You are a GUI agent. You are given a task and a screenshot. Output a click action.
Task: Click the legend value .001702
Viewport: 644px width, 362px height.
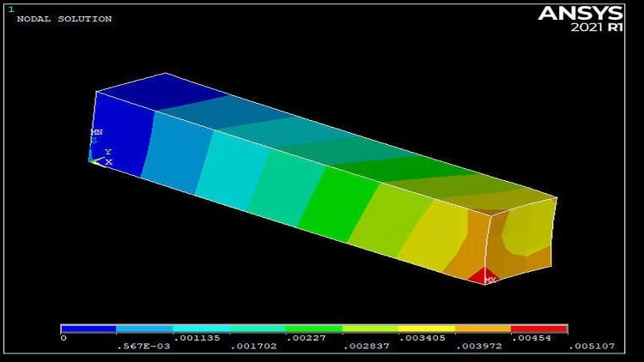pyautogui.click(x=254, y=347)
